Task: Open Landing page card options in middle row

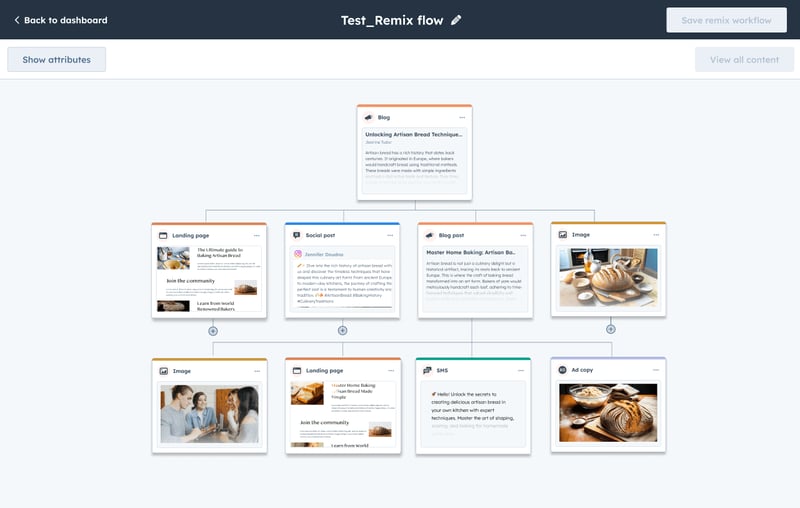Action: tap(257, 236)
